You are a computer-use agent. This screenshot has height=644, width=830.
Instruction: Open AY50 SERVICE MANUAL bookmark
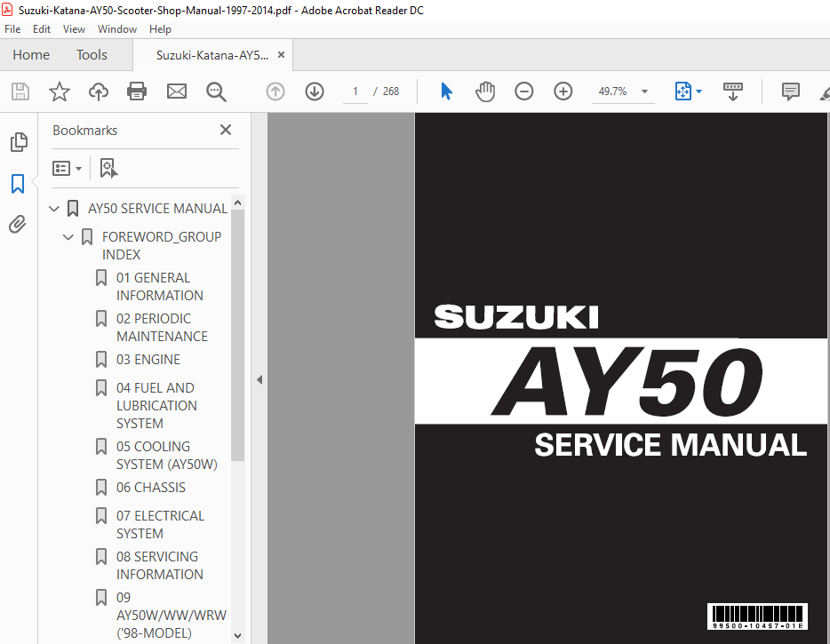pos(157,209)
